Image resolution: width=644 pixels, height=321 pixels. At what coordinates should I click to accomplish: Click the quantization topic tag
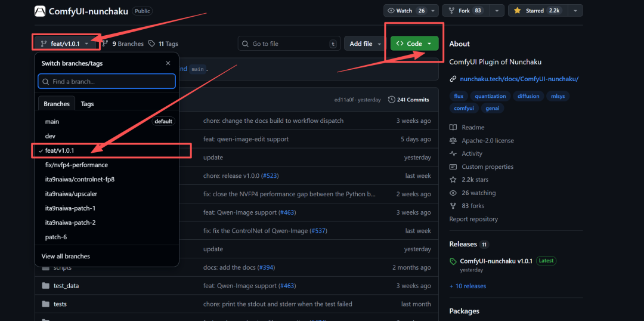pos(490,96)
